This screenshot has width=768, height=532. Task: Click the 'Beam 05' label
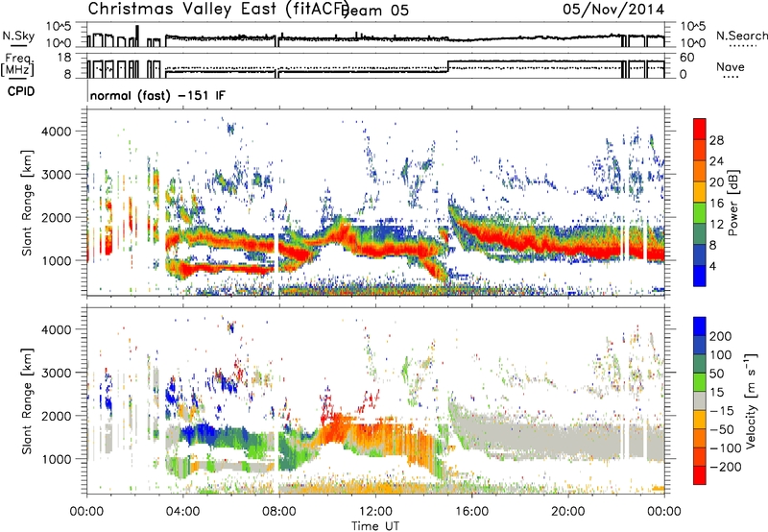point(376,10)
